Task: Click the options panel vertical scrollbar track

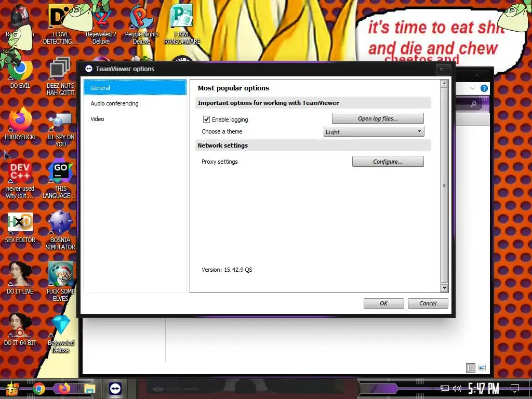Action: (x=444, y=185)
